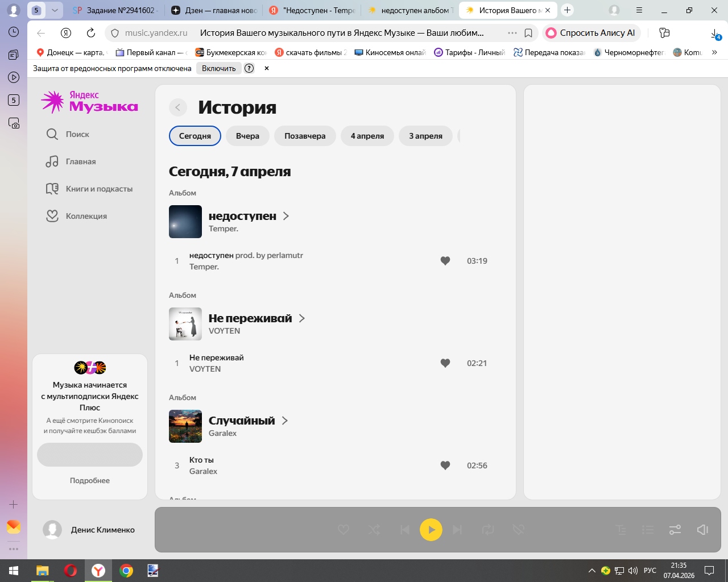Click the Яндекс Музыка logo

point(89,102)
